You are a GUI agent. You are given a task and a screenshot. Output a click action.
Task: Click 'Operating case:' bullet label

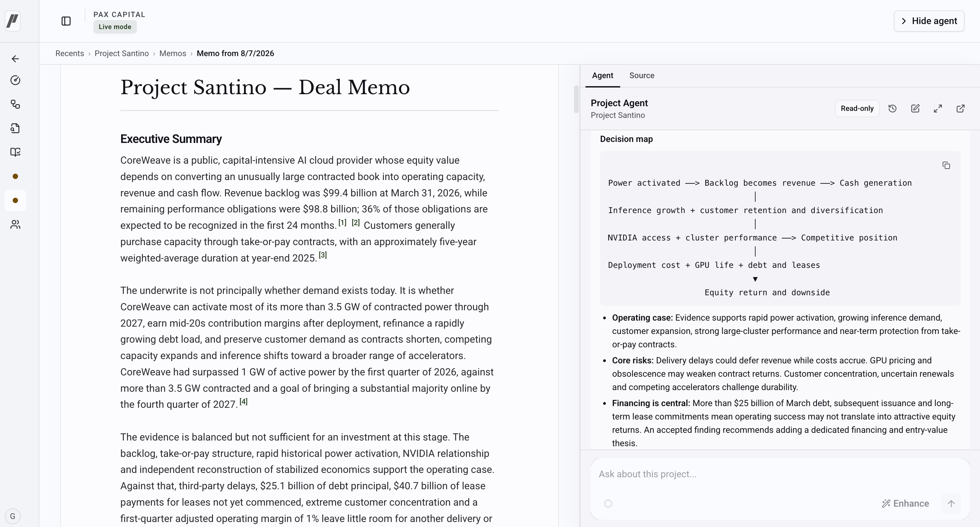click(642, 318)
